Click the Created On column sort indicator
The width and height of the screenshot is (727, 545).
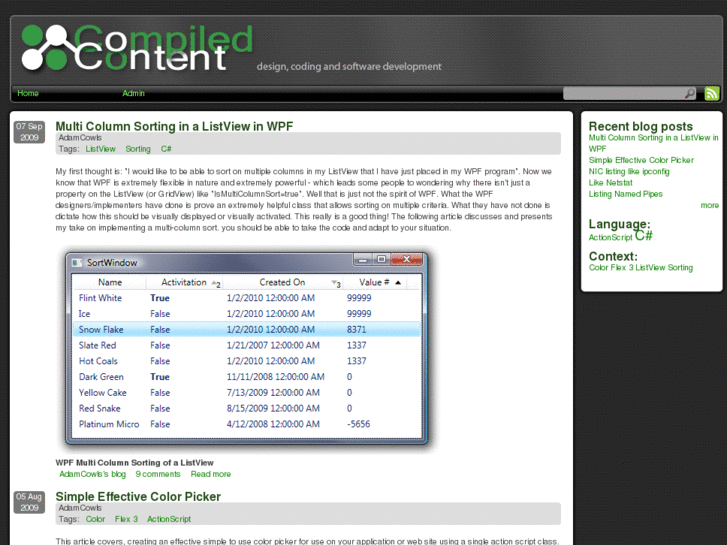335,283
